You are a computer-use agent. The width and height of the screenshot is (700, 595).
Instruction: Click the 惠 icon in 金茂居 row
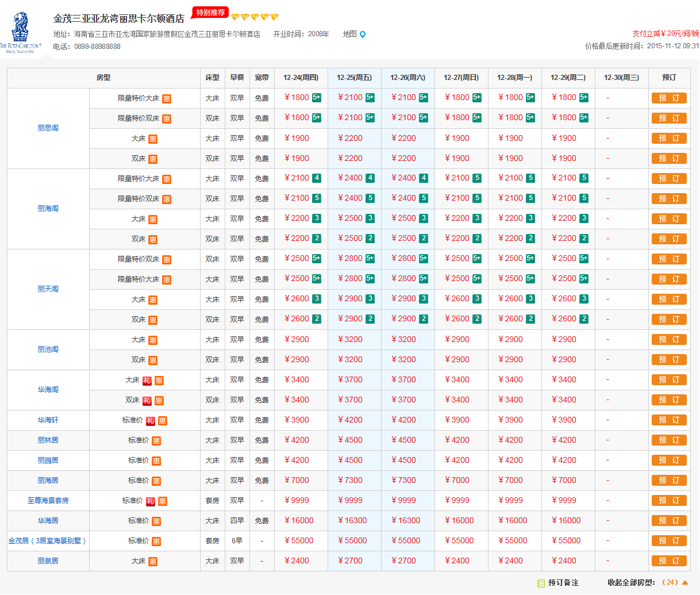pyautogui.click(x=156, y=542)
